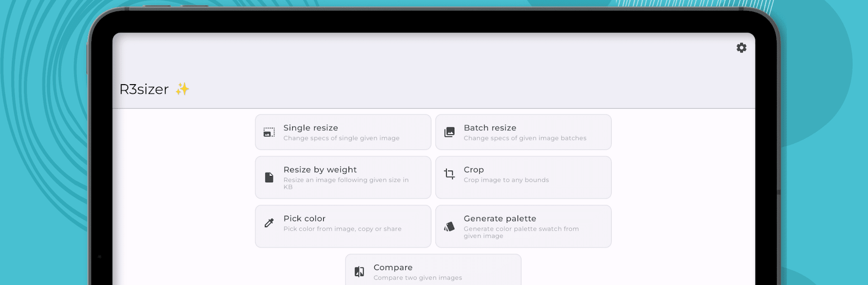Click 'Change specs of single given image' text

pyautogui.click(x=341, y=138)
